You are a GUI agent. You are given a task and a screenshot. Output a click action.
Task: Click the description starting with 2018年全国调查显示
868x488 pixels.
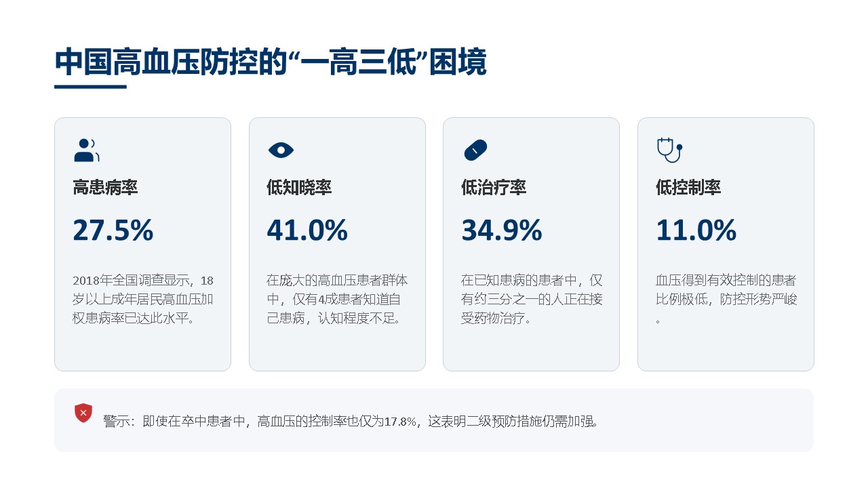tap(142, 299)
